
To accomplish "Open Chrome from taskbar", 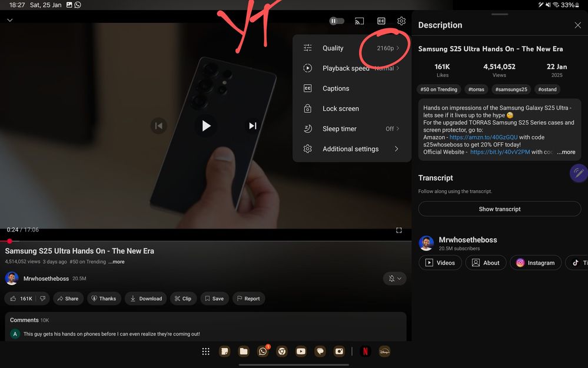I will (x=282, y=352).
